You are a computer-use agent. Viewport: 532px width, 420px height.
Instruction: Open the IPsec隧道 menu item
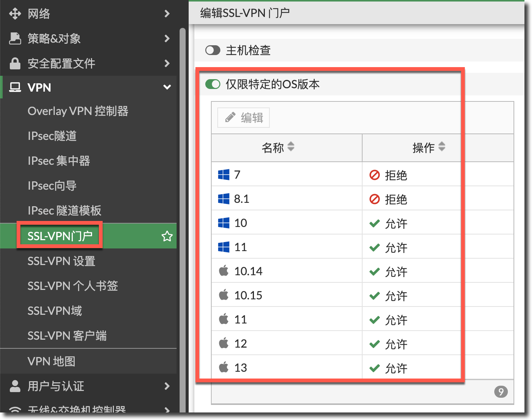pyautogui.click(x=52, y=136)
